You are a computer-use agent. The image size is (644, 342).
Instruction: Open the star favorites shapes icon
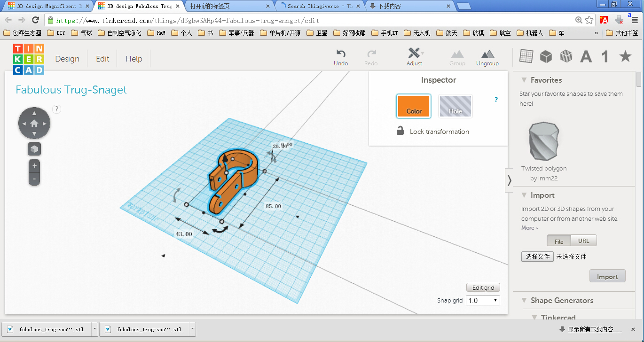click(x=625, y=56)
